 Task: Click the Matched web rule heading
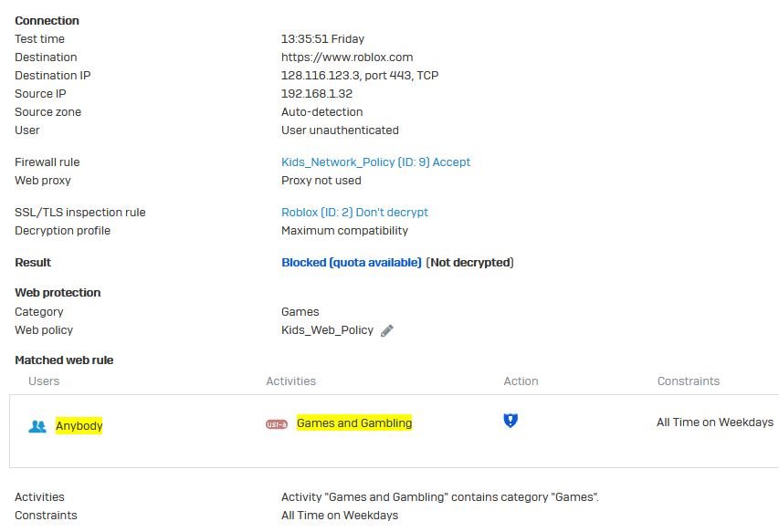[64, 360]
